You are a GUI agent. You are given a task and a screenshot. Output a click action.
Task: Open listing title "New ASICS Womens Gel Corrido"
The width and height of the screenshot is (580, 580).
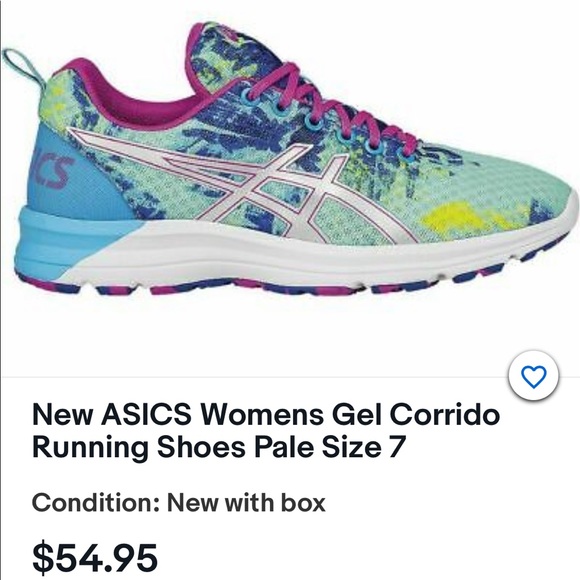click(266, 414)
